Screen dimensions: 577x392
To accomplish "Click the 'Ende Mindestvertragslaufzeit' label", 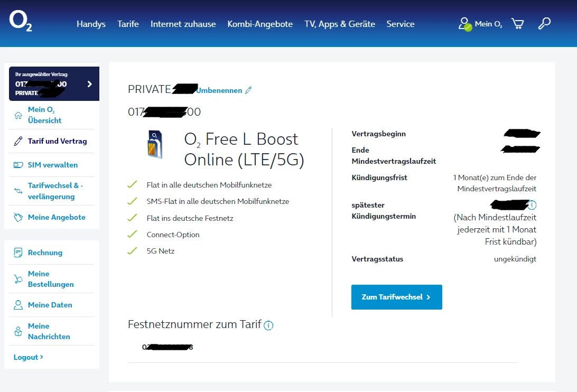I will tap(394, 155).
